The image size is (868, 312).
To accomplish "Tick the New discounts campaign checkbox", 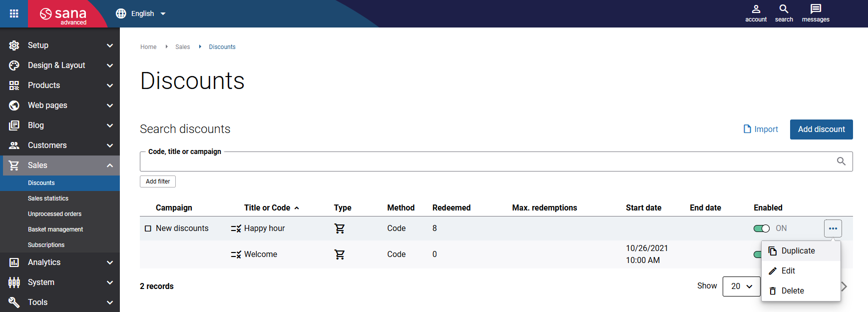I will [x=148, y=228].
